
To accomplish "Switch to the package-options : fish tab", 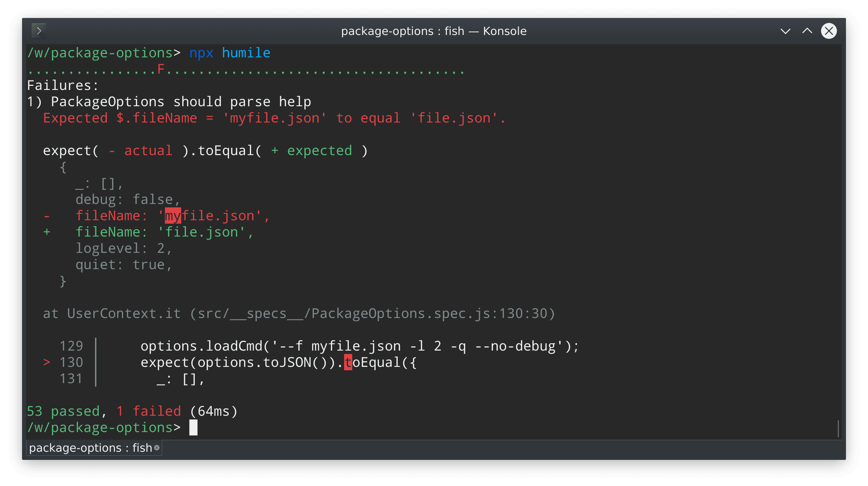I will coord(88,448).
